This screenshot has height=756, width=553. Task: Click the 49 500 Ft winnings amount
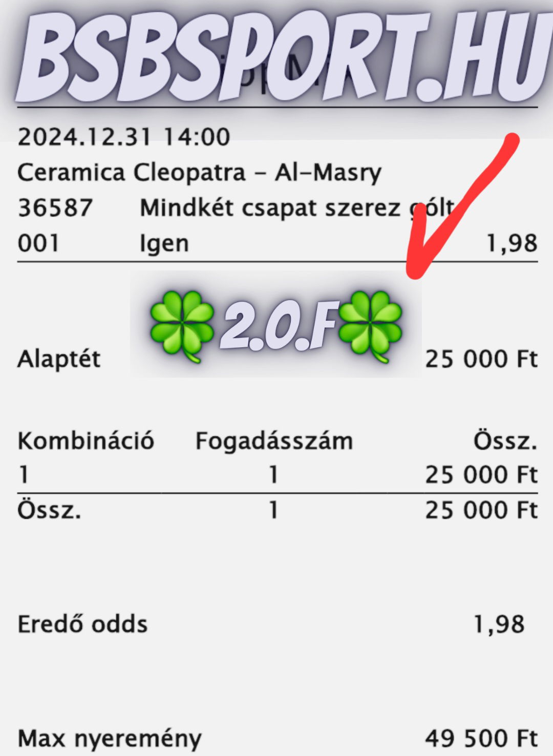(x=481, y=739)
